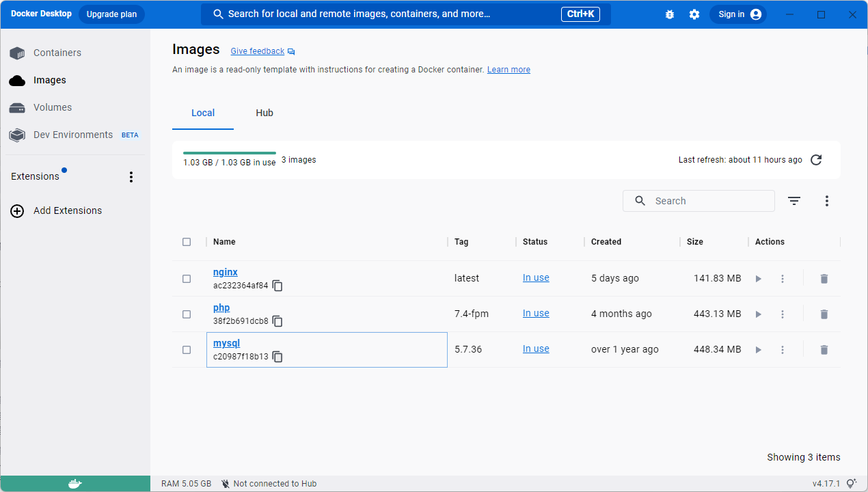
Task: Open more actions for nginx
Action: pyautogui.click(x=783, y=279)
